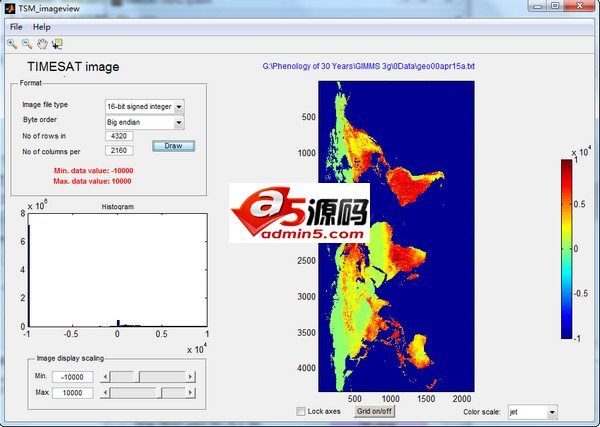
Task: Activate the Data Cursor tool
Action: click(56, 44)
